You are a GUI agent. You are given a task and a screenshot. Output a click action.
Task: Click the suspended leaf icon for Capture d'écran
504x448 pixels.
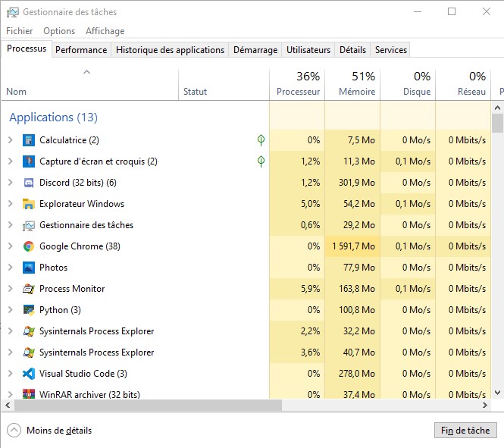tap(261, 161)
